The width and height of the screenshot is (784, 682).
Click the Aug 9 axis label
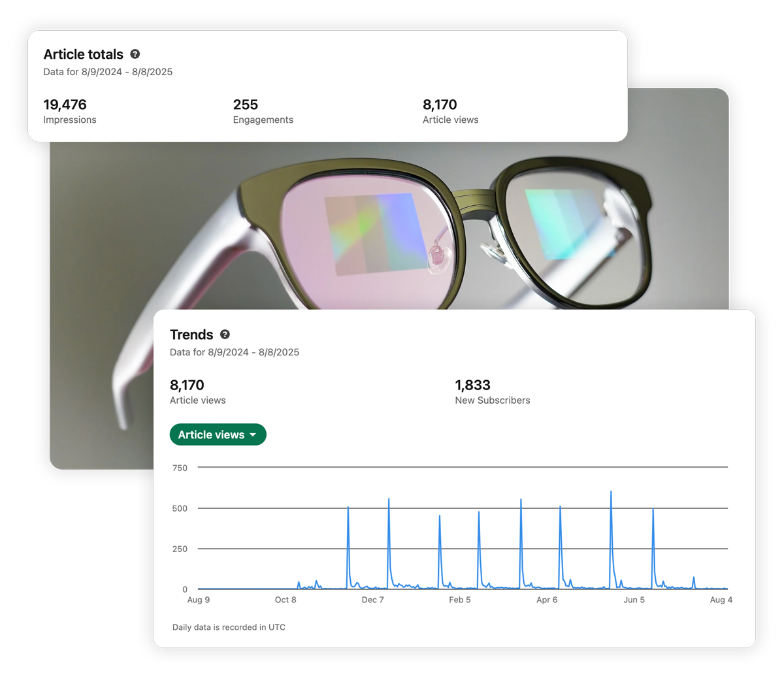click(x=198, y=600)
